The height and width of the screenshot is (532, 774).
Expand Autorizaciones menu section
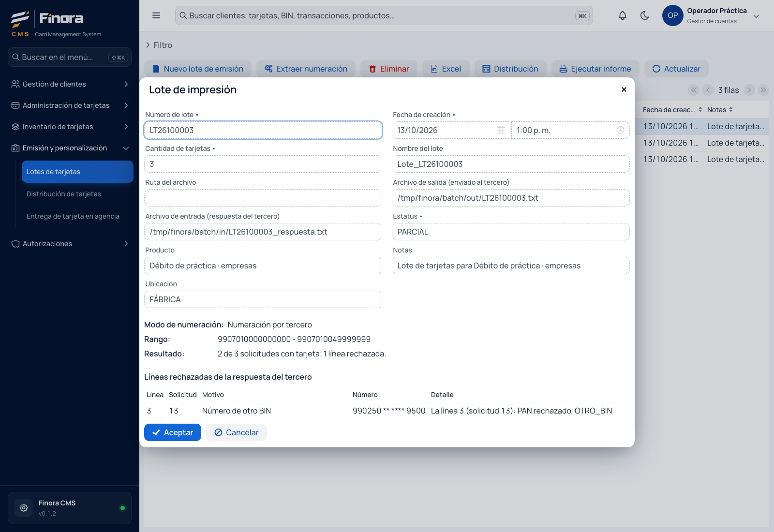[70, 244]
